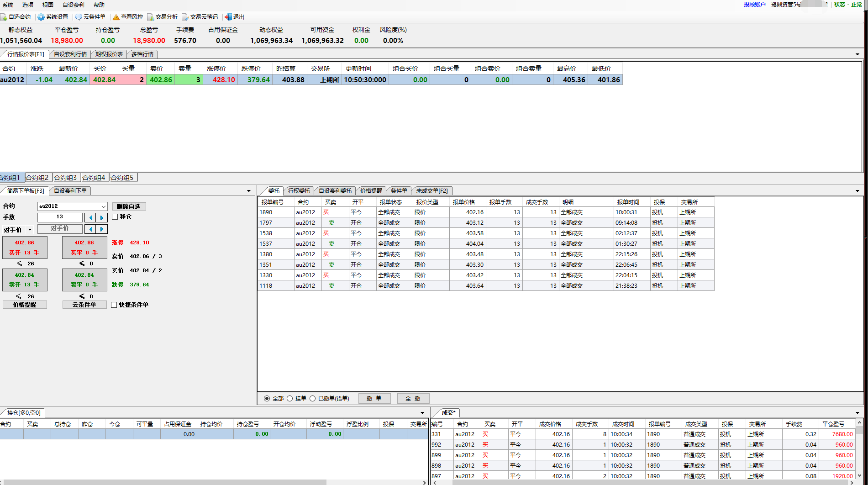Open the 合约 au2012 combo box
Viewport: 868px width, 485px height.
[72, 206]
